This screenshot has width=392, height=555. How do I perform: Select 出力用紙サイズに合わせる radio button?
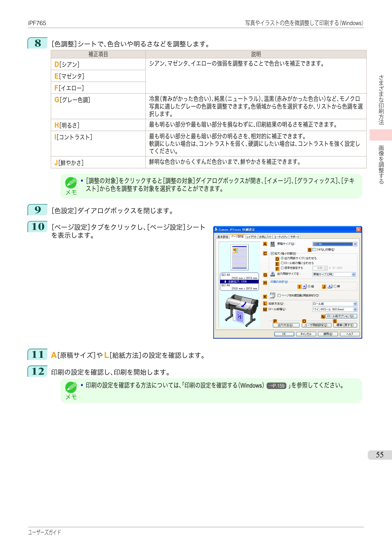282,258
